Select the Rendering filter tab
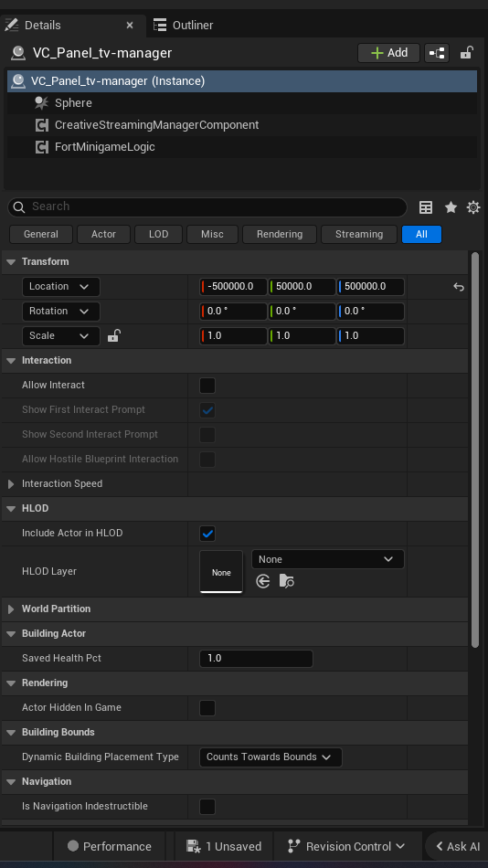 [279, 234]
